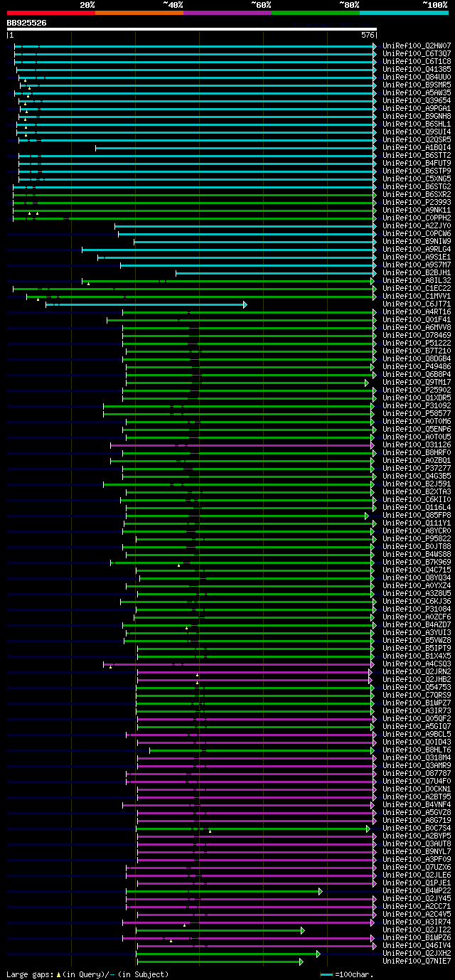The image size is (455, 980).
Task: Open hit UniRef100_C1EC22
Action: tap(417, 288)
